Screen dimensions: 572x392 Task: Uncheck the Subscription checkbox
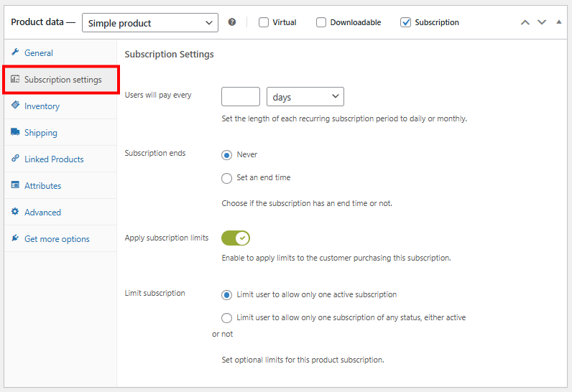[406, 22]
